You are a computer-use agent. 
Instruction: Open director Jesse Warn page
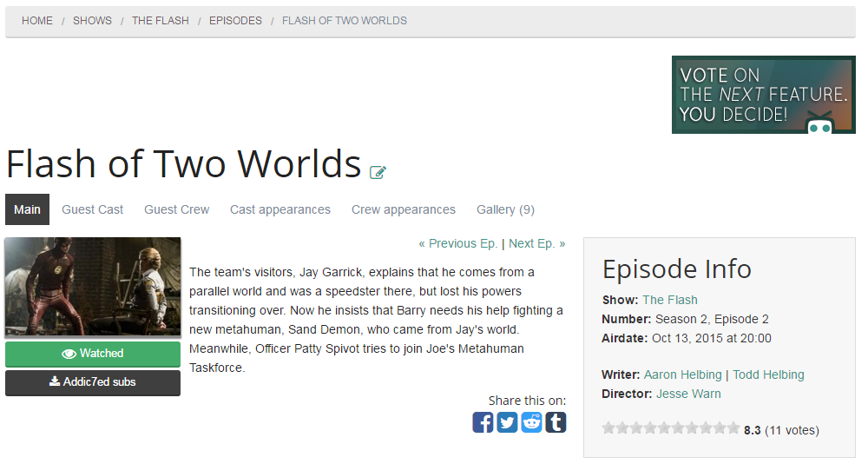(x=688, y=394)
